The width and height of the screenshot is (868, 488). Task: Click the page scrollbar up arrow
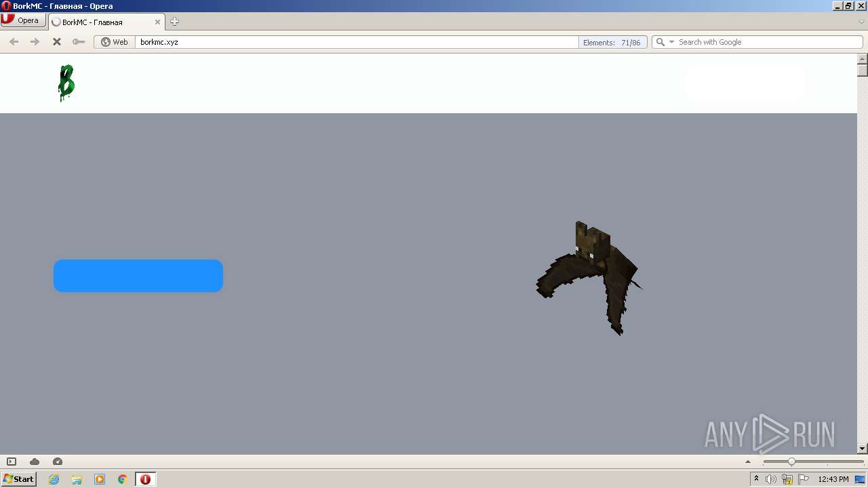[863, 59]
